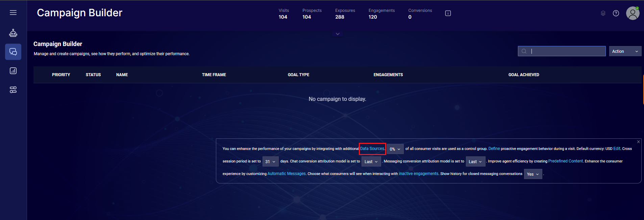This screenshot has width=644, height=220.
Task: Click the Conversions 0 stat
Action: pyautogui.click(x=420, y=14)
